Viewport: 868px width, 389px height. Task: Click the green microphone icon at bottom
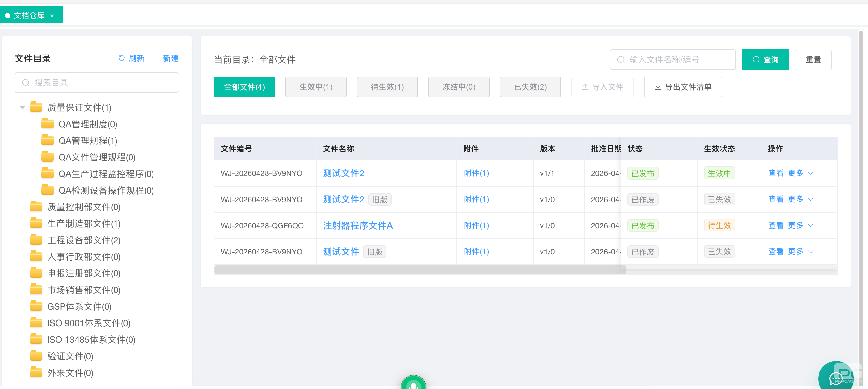(413, 385)
